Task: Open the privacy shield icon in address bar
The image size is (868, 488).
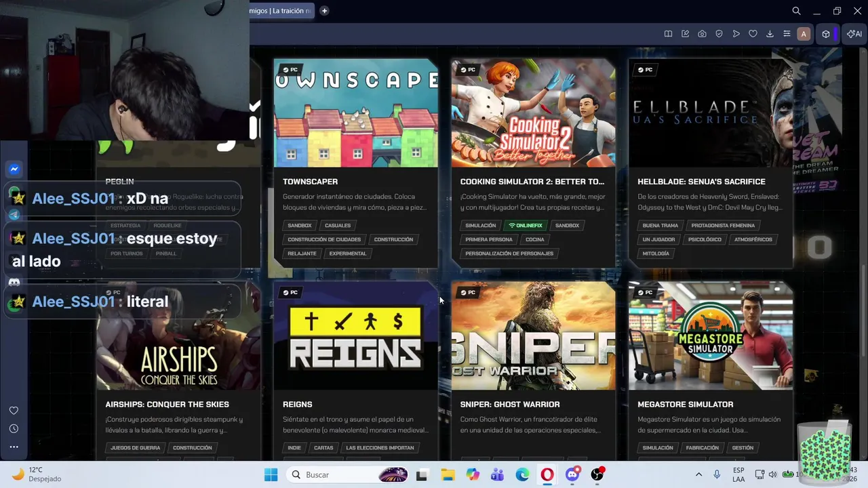Action: pos(719,34)
